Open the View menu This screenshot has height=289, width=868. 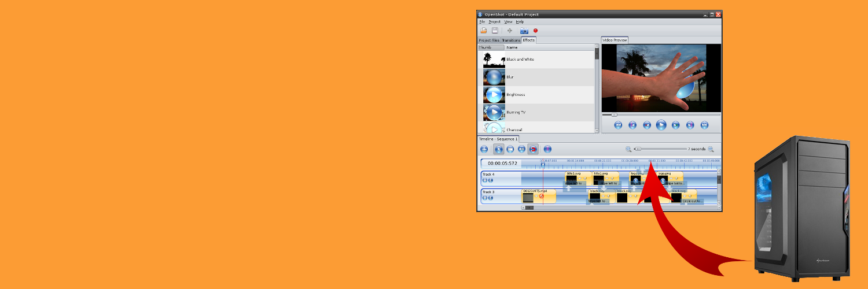508,21
